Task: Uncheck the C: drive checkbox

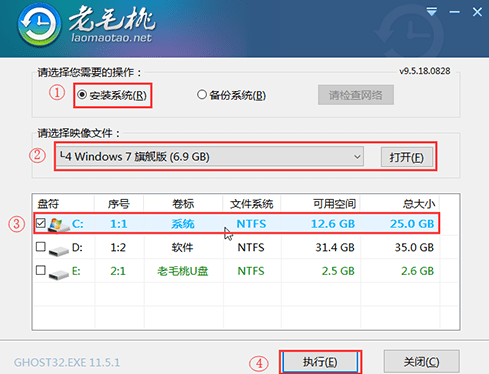Action: [x=41, y=223]
